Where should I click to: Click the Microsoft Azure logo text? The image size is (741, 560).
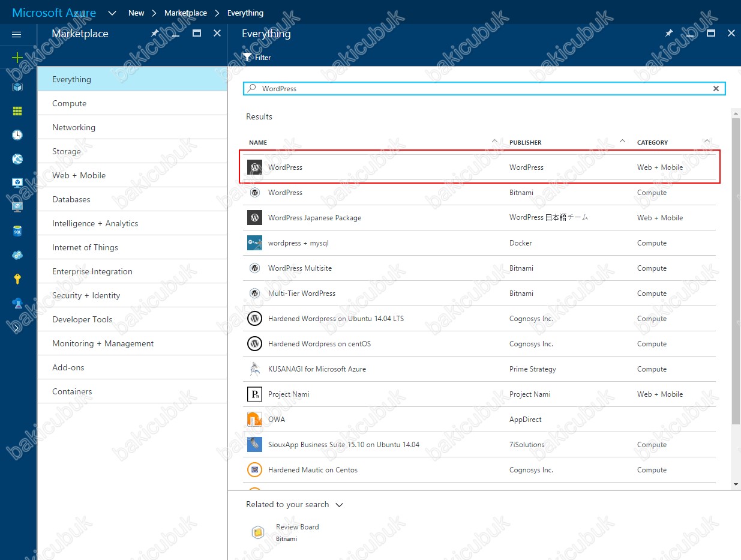point(54,13)
